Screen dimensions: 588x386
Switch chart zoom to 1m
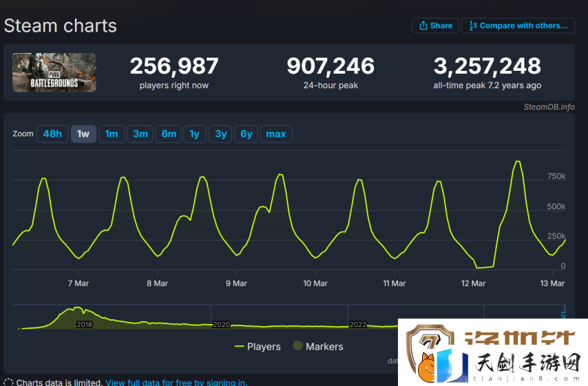pos(112,133)
